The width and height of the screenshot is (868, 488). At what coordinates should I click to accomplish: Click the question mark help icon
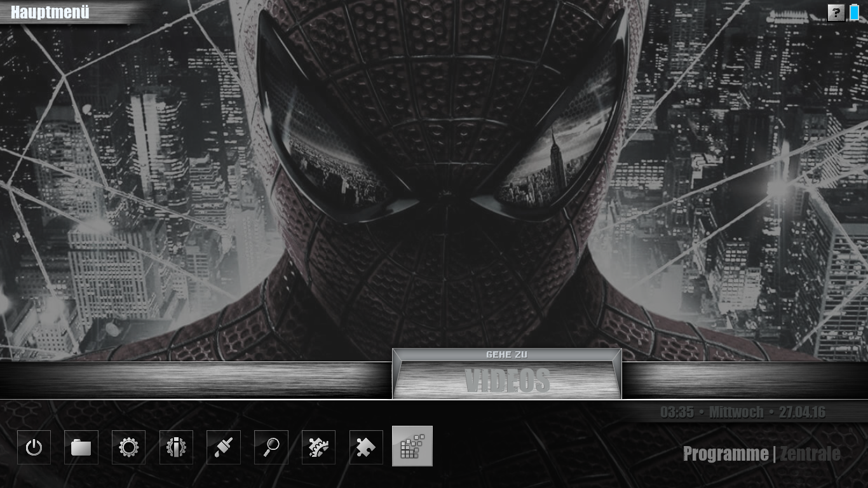point(836,13)
